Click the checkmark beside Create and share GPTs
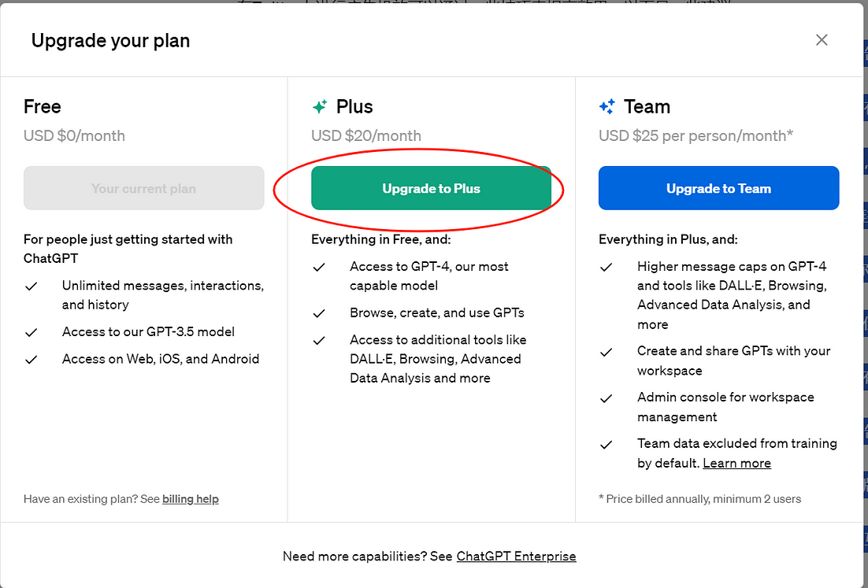868x588 pixels. [x=606, y=352]
